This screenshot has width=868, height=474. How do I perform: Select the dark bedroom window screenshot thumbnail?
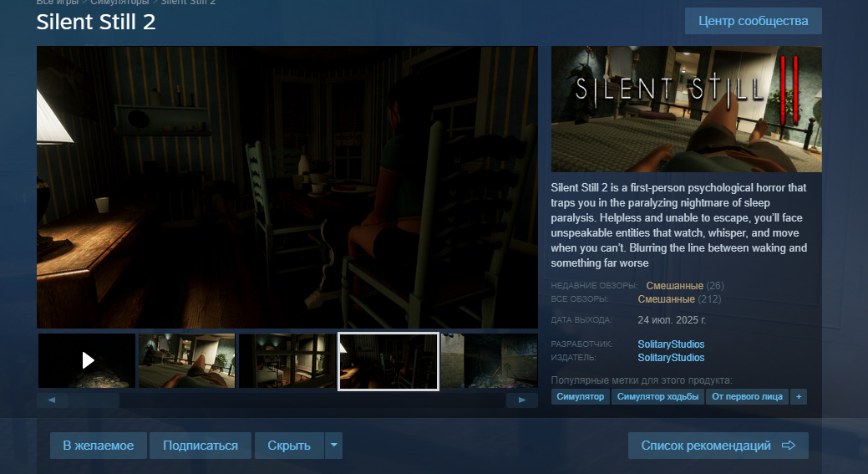[x=287, y=360]
